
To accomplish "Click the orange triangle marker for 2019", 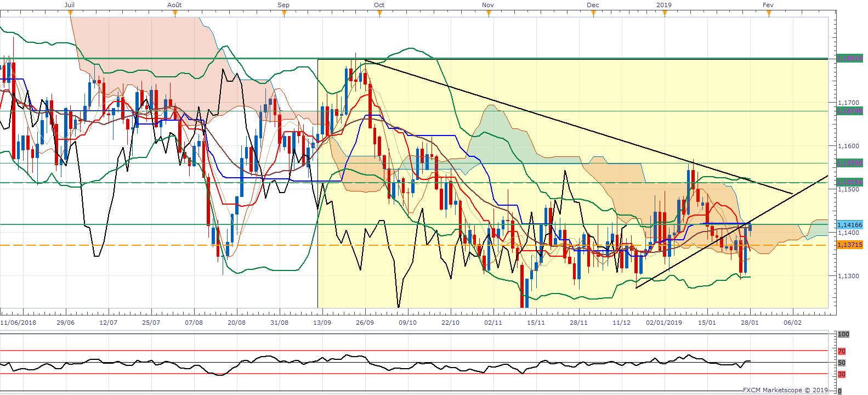I will [665, 14].
